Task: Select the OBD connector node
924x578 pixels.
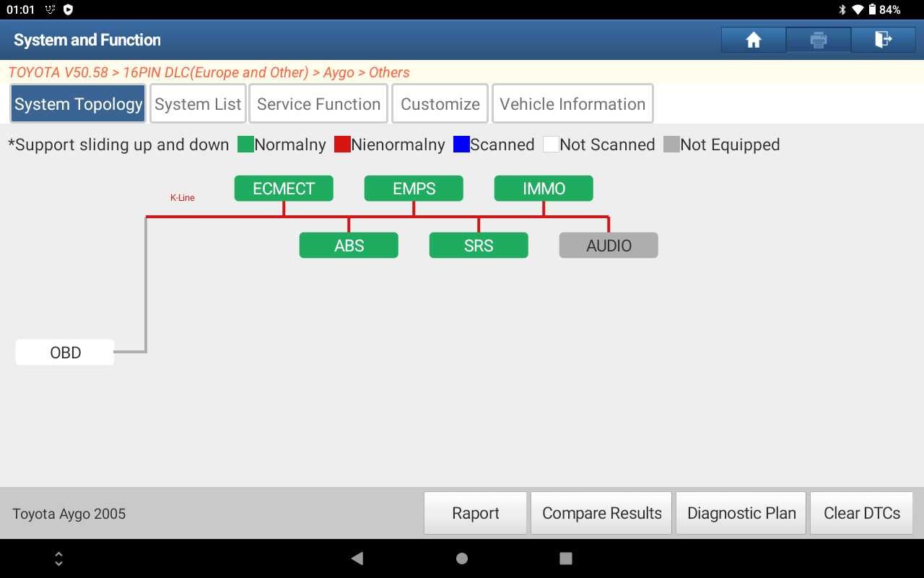Action: 65,353
